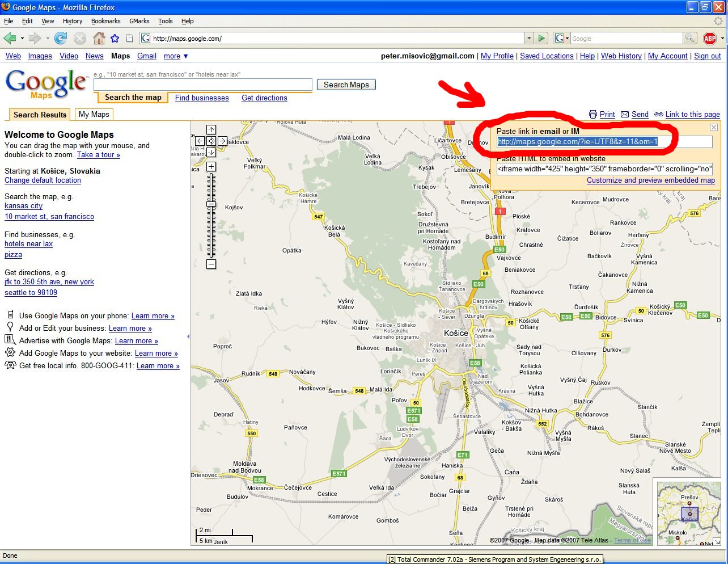Select the Search Results tab
Image resolution: width=728 pixels, height=564 pixels.
pos(40,115)
